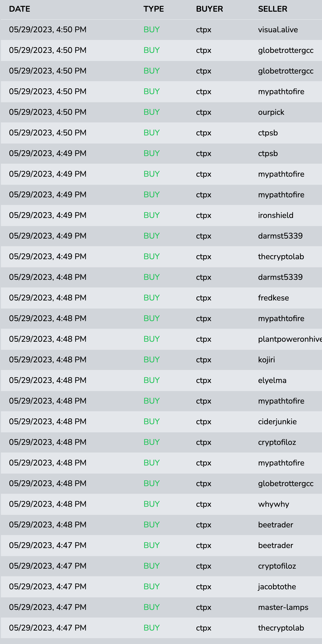
Task: Open seller ciderjunkie link
Action: point(277,422)
